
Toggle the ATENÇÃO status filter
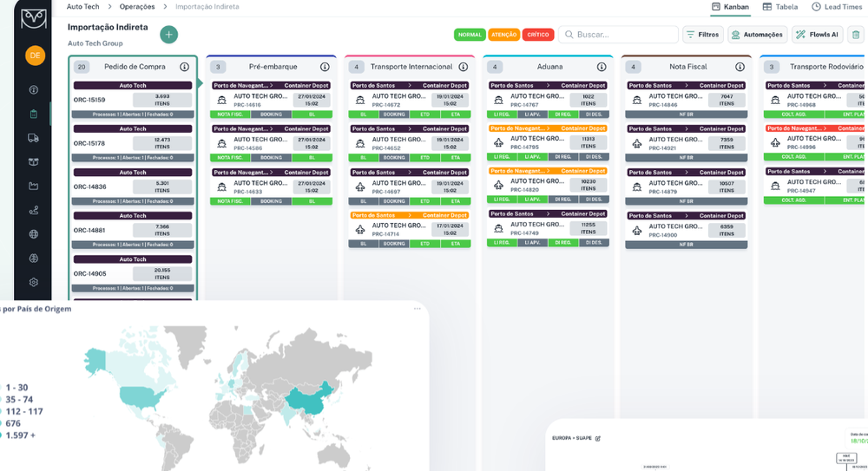(x=504, y=35)
